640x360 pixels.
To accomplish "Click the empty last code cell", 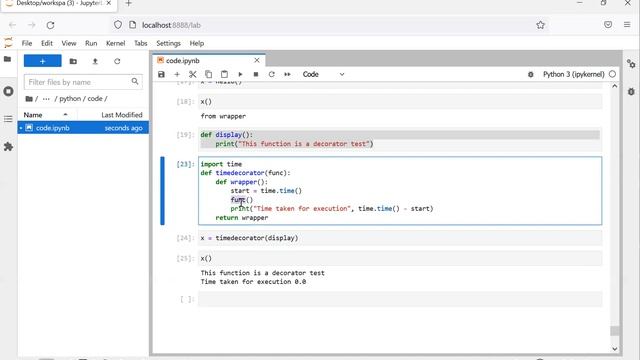I will coord(400,299).
